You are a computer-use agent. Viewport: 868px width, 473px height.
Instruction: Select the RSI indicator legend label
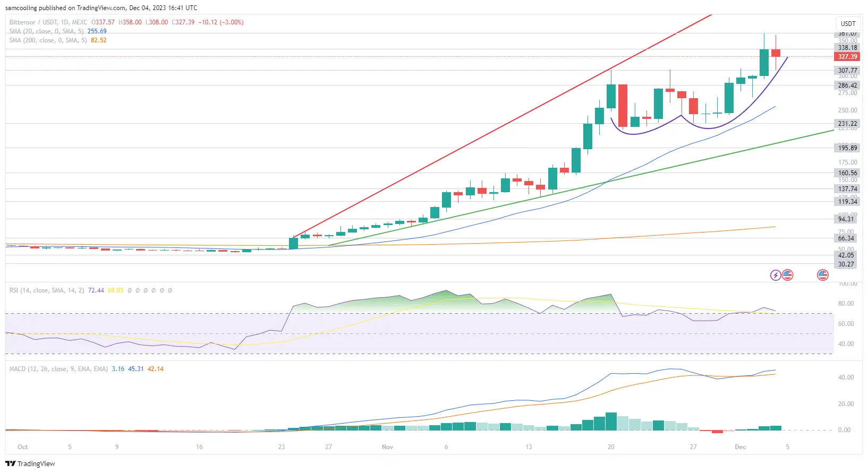click(46, 290)
